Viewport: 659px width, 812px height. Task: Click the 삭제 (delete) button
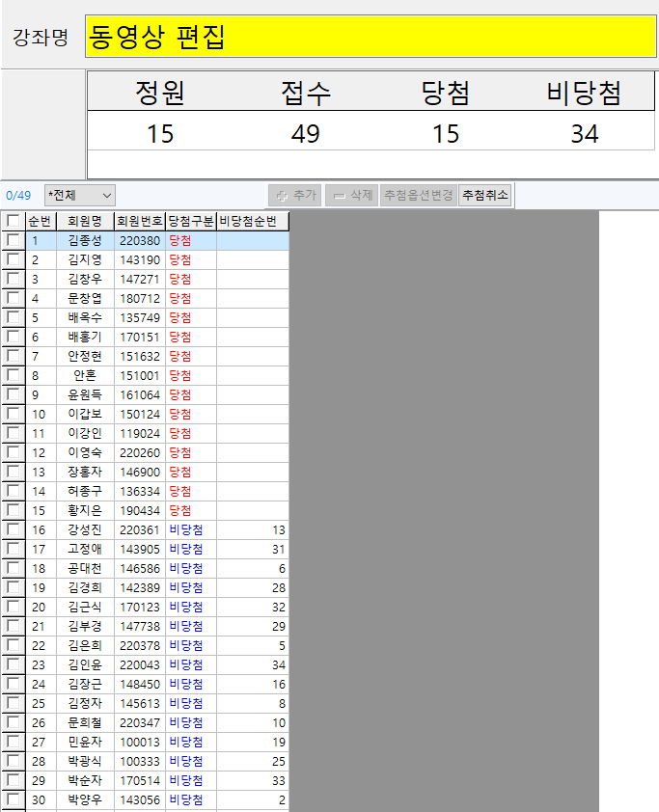point(352,195)
